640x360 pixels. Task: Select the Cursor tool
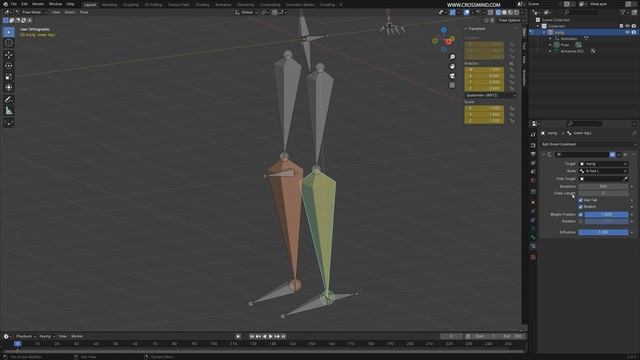pos(9,43)
